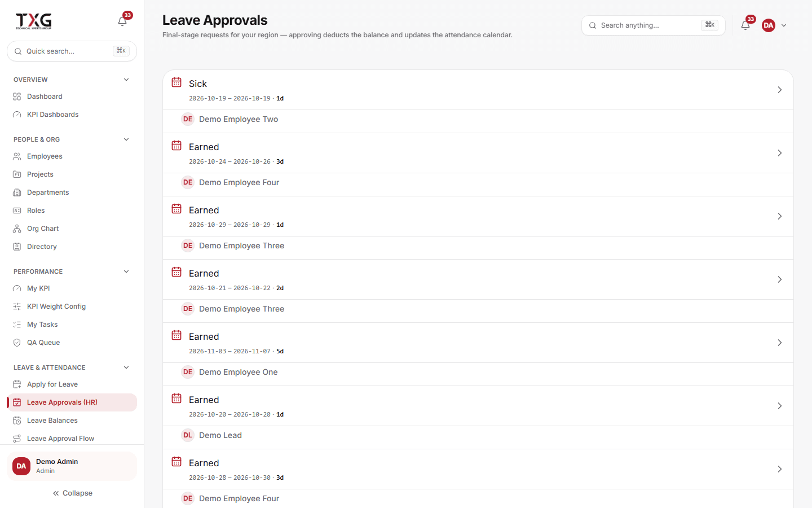Click Demo Lead requester name

tap(220, 435)
